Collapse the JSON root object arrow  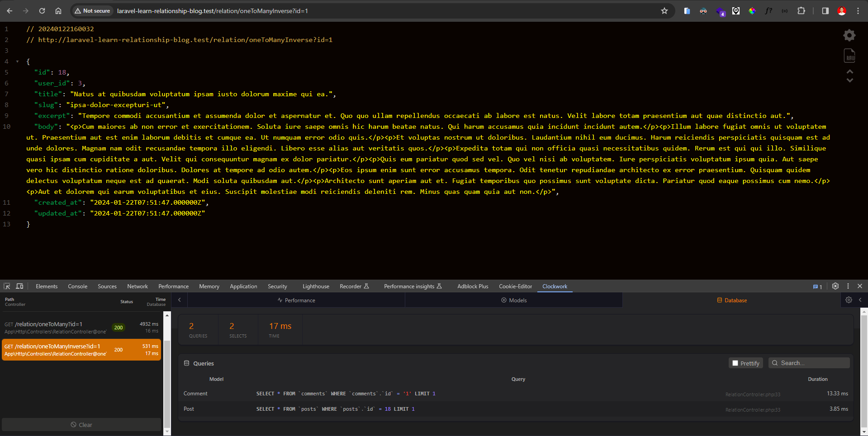click(18, 61)
